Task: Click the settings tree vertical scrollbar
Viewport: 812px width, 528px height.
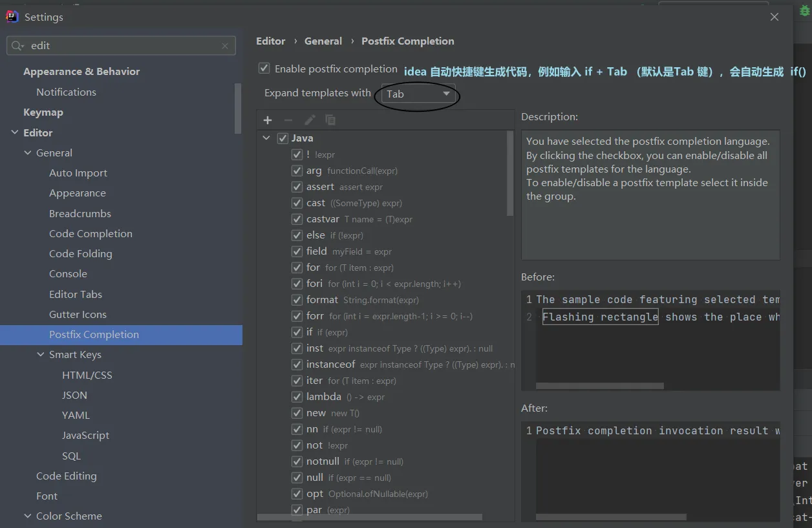Action: (238, 109)
